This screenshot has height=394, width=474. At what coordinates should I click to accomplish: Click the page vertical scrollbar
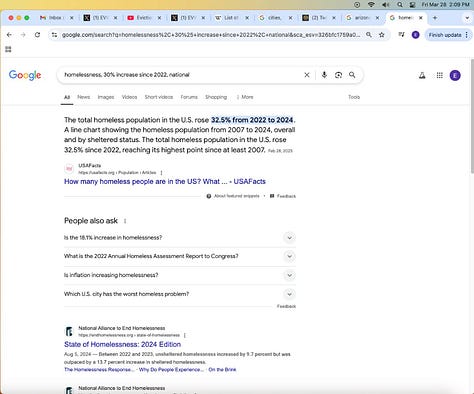[472, 117]
